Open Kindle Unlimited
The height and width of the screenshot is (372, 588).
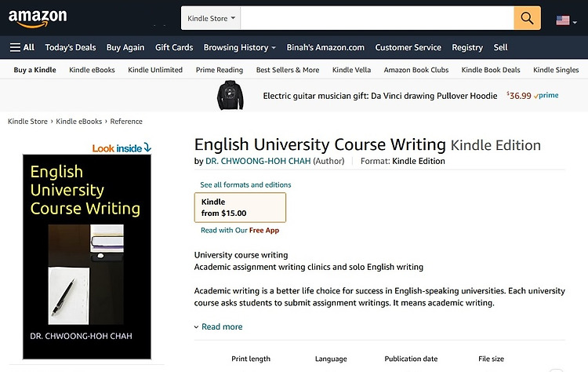[x=155, y=70]
